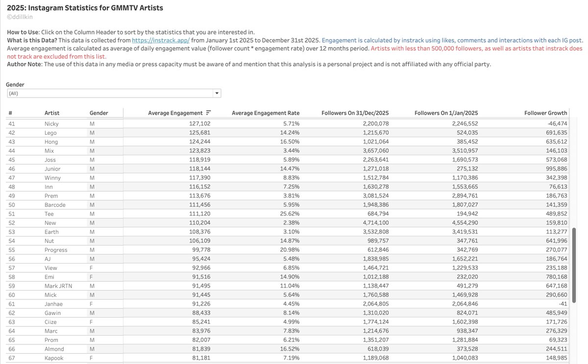Sort by Followers On 31/Dec/2025 header
Viewport: 588px width, 364px height.
point(355,113)
